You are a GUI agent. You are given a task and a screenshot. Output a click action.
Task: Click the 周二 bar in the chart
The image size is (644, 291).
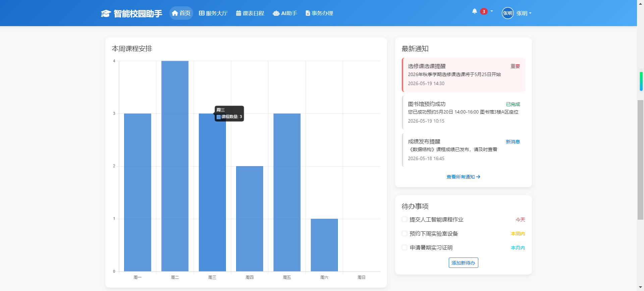click(x=175, y=166)
